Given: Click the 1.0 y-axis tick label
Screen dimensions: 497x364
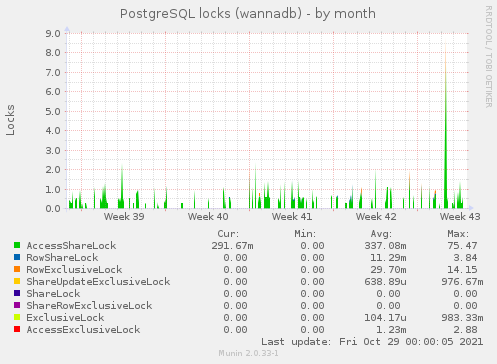Looking at the screenshot, I should point(53,189).
